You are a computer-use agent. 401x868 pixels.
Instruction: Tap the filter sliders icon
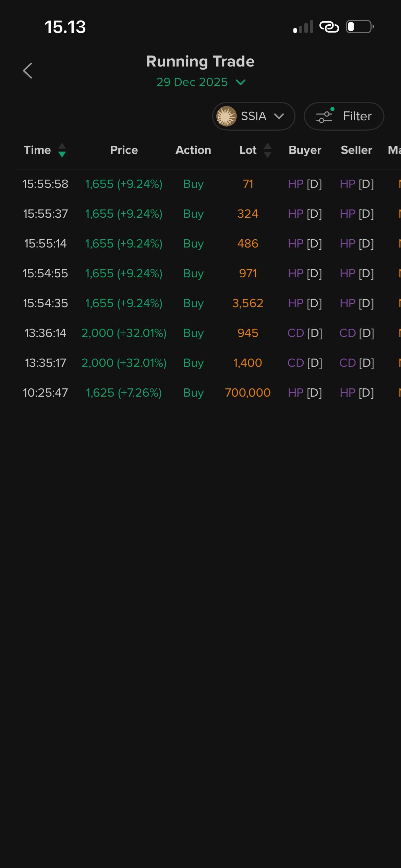(325, 116)
